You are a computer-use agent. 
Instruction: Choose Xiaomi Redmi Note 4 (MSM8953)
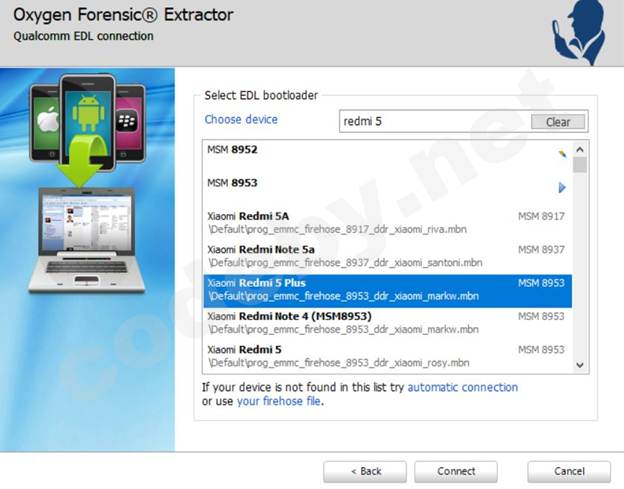(387, 324)
